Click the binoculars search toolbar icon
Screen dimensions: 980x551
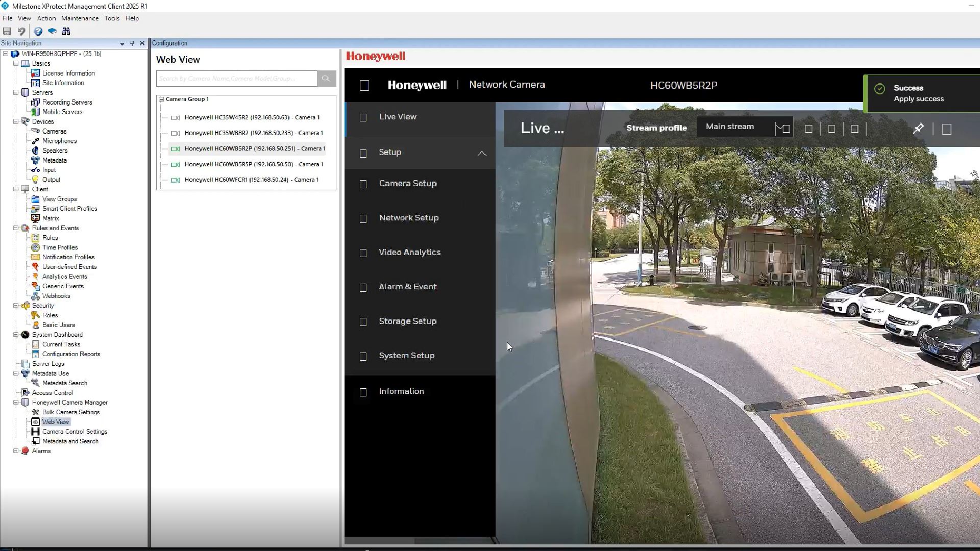[x=66, y=32]
